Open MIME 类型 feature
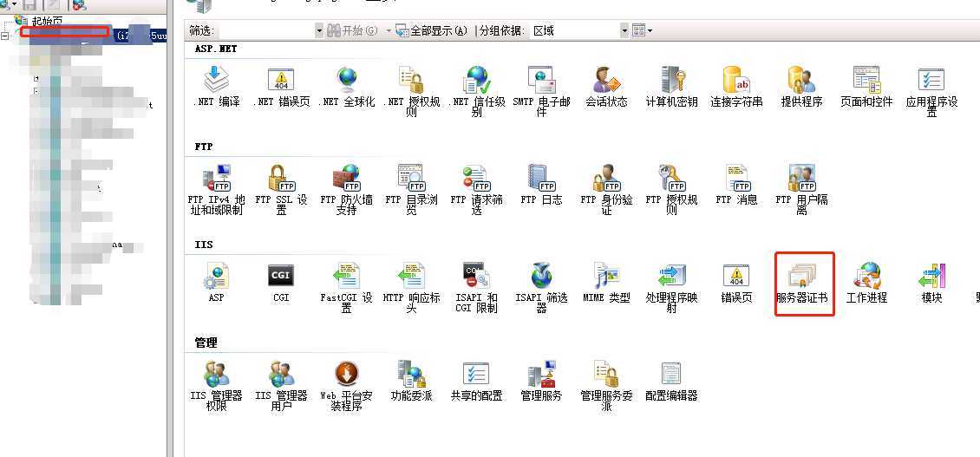980x457 pixels. (606, 284)
